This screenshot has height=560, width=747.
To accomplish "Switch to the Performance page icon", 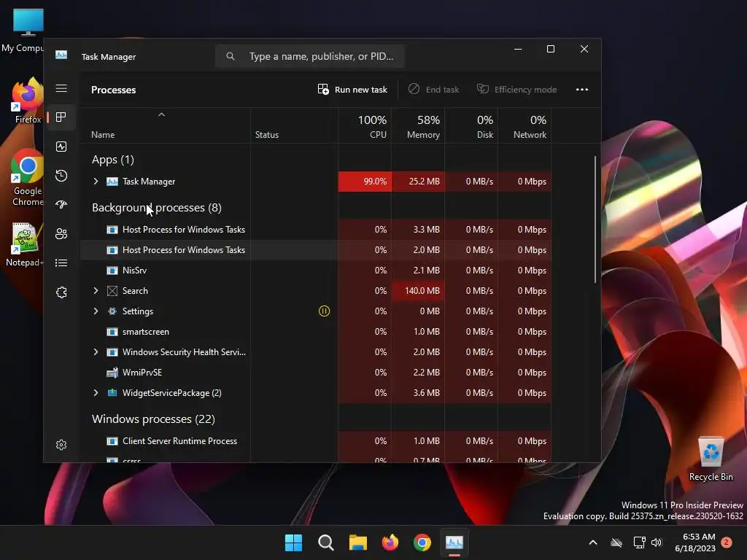I will point(61,147).
